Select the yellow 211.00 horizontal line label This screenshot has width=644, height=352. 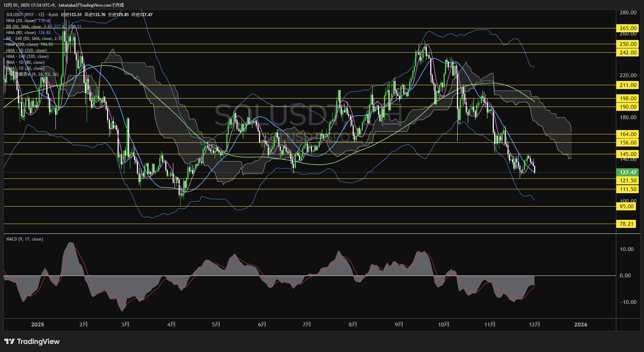click(628, 85)
